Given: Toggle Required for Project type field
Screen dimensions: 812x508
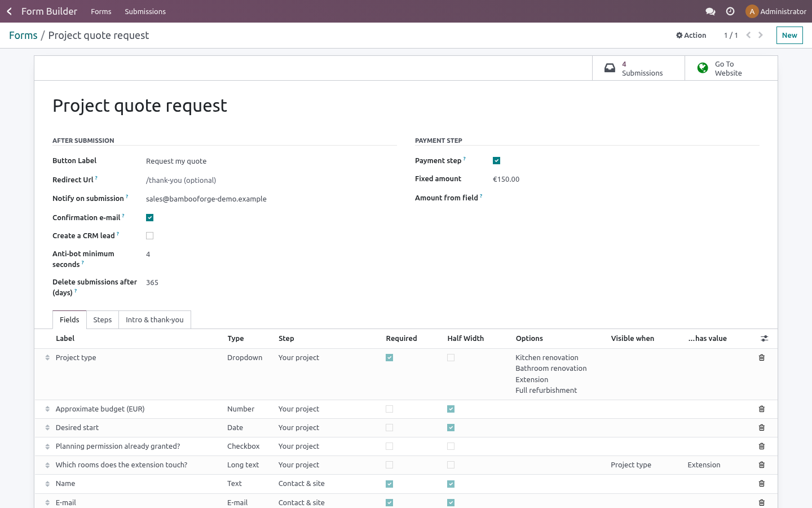Looking at the screenshot, I should tap(389, 358).
